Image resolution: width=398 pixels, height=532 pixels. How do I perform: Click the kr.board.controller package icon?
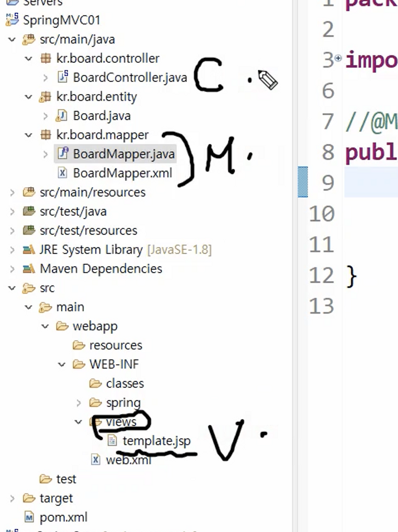[x=46, y=58]
